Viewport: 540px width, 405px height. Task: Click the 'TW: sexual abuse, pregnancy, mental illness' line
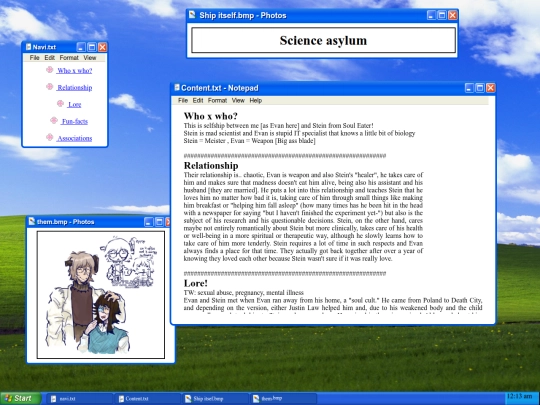pyautogui.click(x=244, y=293)
